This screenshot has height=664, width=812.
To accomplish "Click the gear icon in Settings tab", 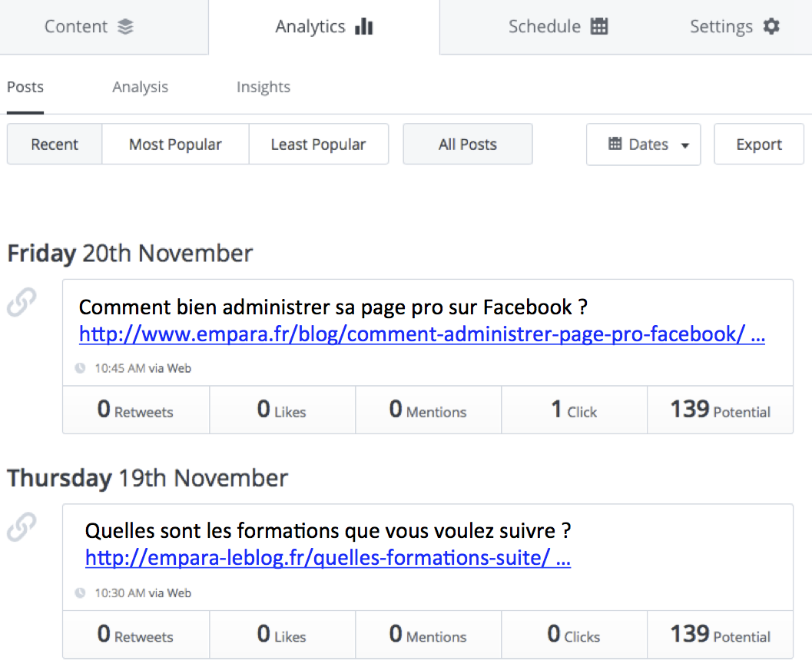I will coord(771,27).
